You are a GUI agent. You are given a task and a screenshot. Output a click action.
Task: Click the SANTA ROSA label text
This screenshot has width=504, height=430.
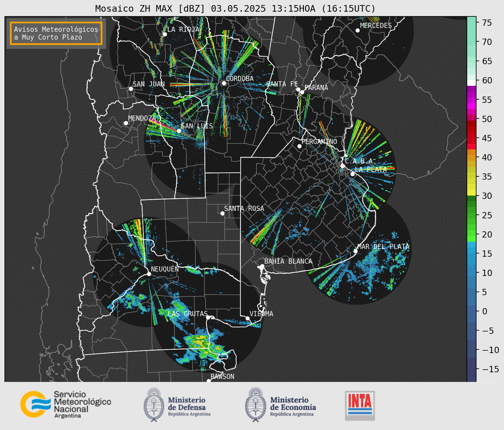click(x=244, y=208)
